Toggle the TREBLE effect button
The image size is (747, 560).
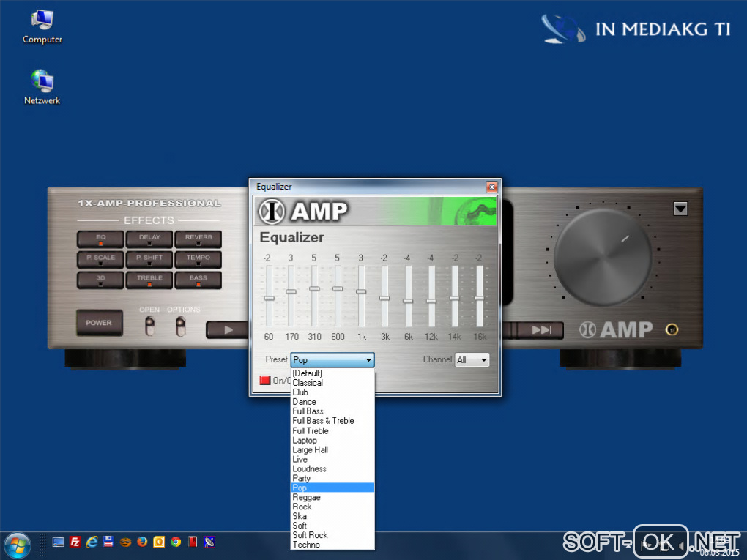click(149, 280)
